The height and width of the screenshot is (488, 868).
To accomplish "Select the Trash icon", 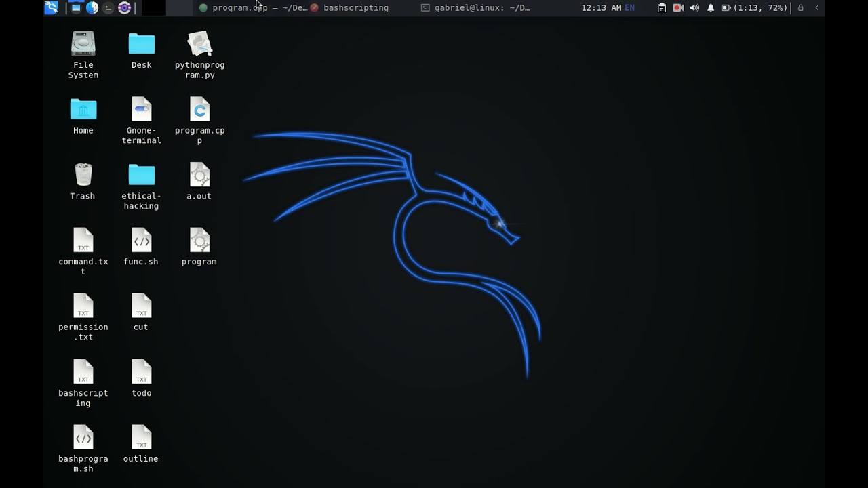I will click(x=83, y=182).
